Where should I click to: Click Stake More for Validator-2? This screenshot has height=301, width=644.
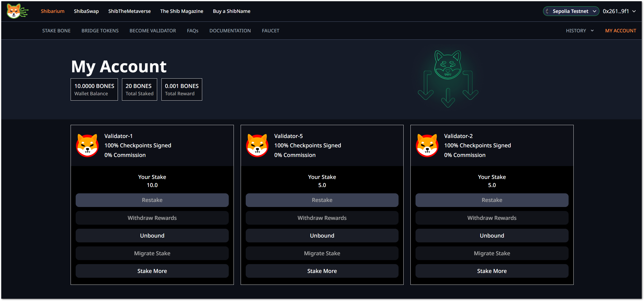[x=492, y=271]
